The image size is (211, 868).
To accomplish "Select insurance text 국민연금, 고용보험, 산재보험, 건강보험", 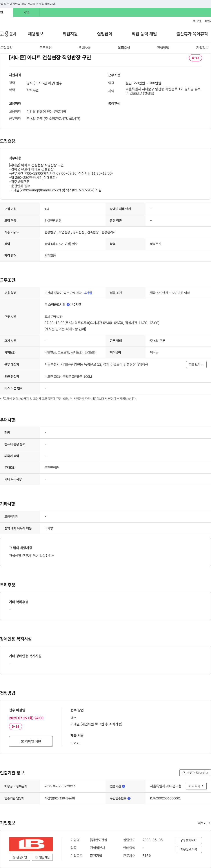I will click(x=70, y=352).
